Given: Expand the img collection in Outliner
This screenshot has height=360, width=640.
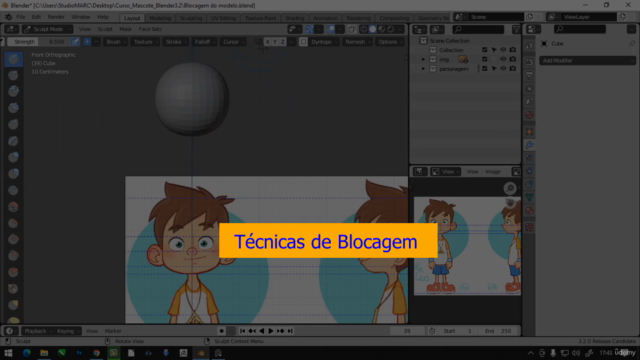Looking at the screenshot, I should click(423, 59).
